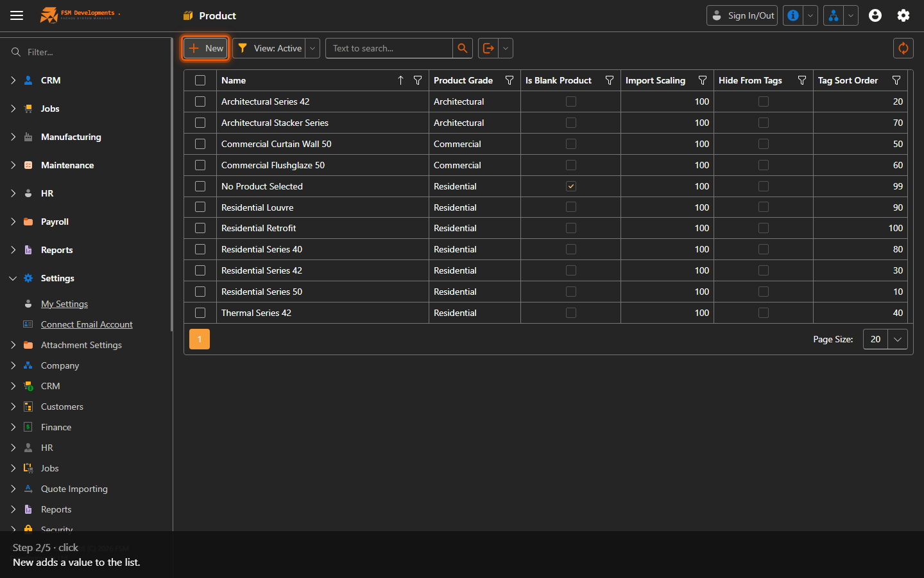The width and height of the screenshot is (924, 578).
Task: Open the My Settings link
Action: coord(64,304)
